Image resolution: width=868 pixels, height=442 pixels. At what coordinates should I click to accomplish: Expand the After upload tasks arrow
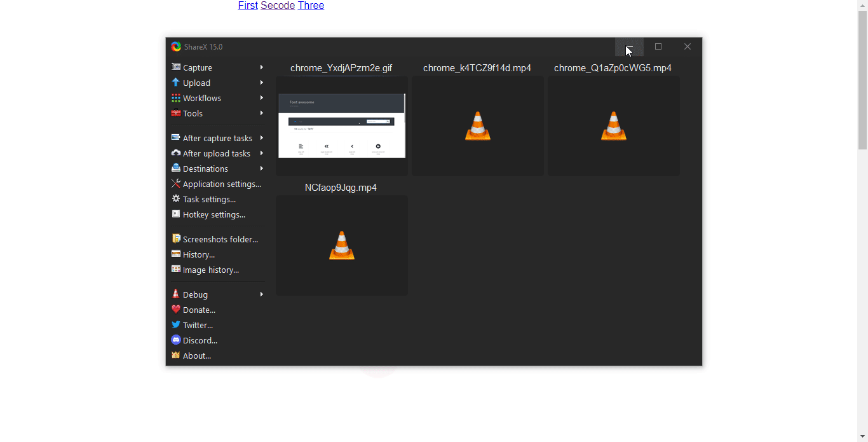coord(261,153)
